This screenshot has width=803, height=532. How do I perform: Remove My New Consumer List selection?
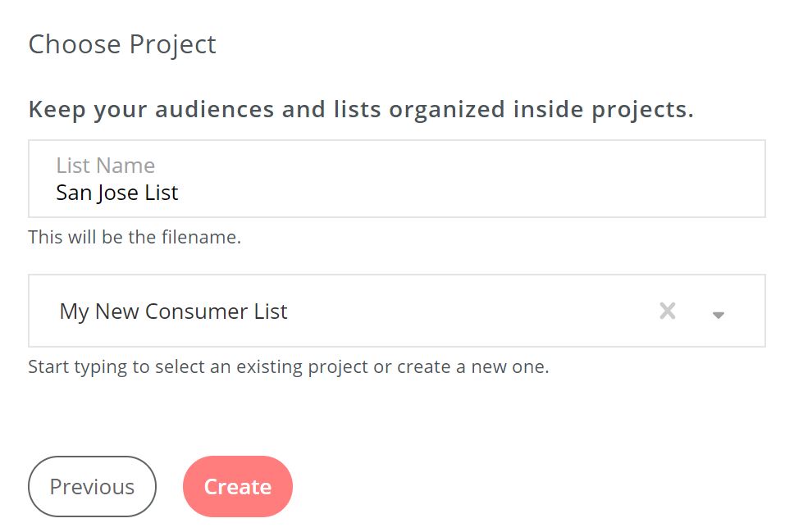click(668, 311)
